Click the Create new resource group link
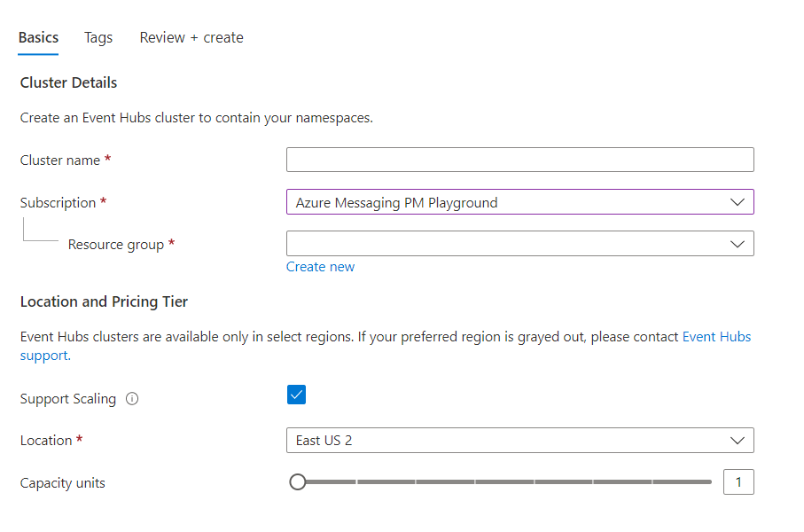The image size is (804, 532). [x=320, y=267]
